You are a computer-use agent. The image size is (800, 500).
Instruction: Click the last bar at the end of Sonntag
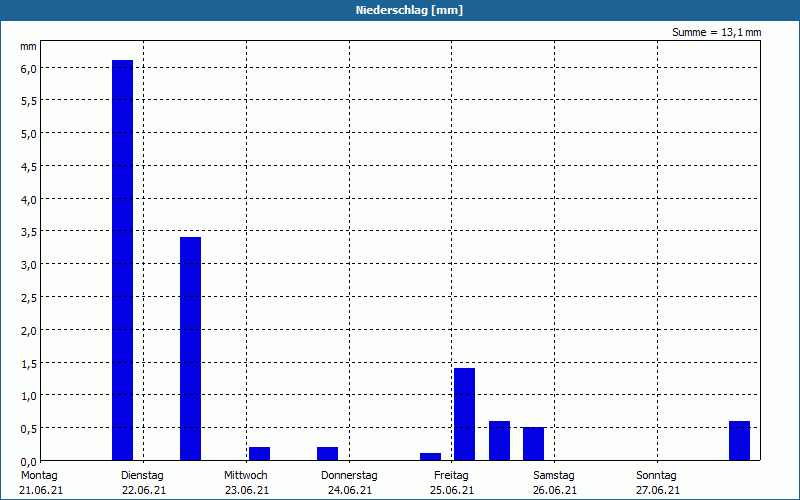click(739, 441)
